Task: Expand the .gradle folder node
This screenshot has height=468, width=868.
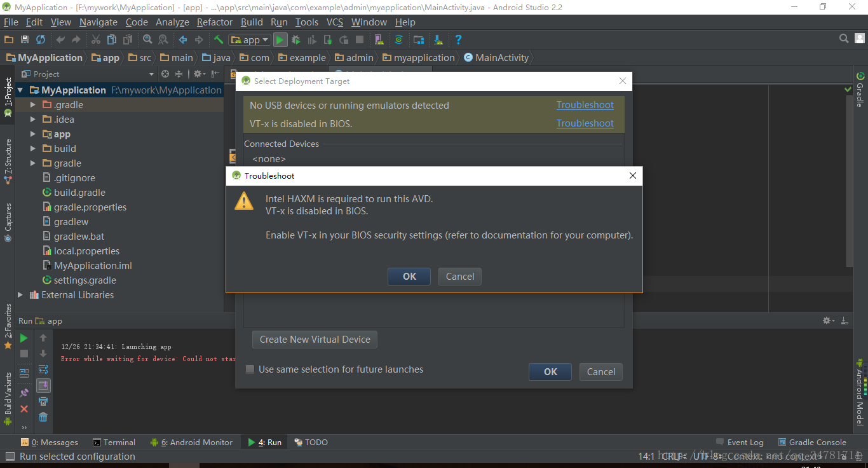Action: [x=33, y=105]
